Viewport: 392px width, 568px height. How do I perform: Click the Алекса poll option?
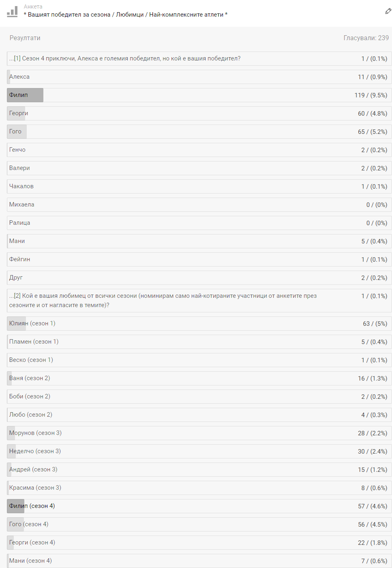(x=199, y=77)
